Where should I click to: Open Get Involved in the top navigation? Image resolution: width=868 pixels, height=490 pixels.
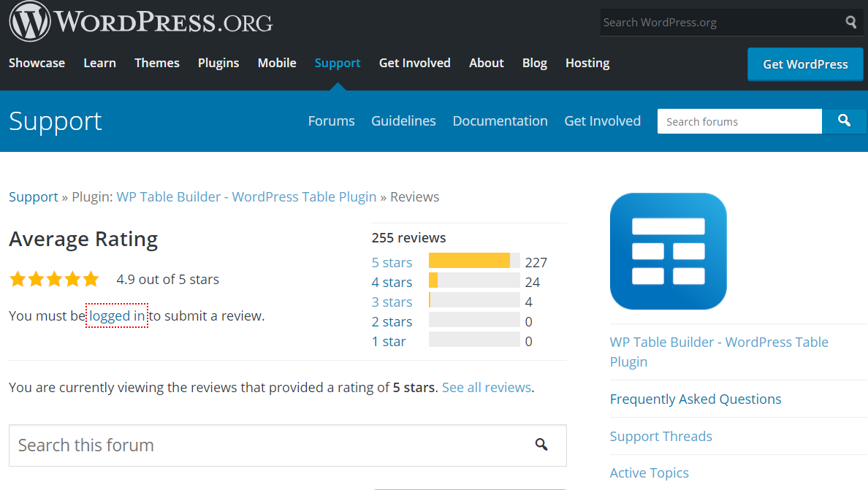click(414, 63)
